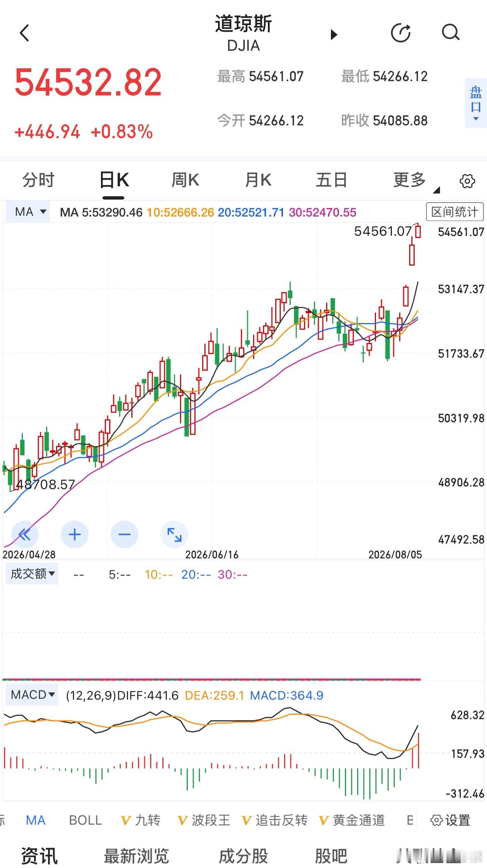Tap the next stock triangle arrow

pos(334,35)
